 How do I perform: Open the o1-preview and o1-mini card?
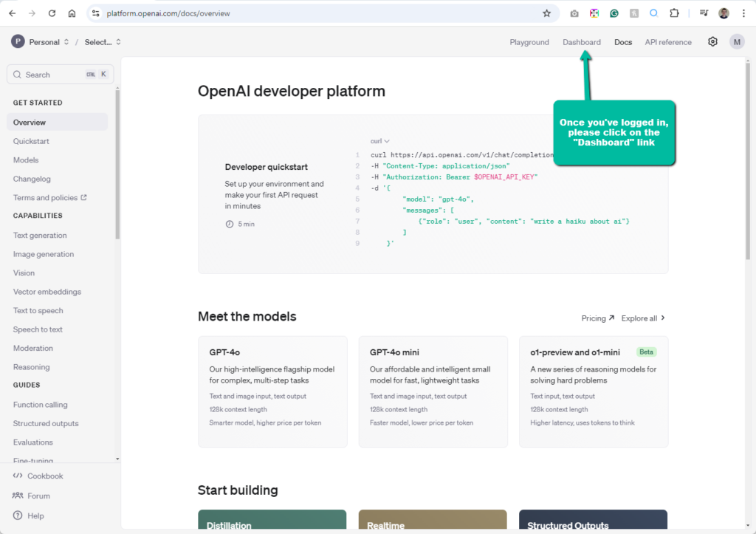[x=594, y=391]
